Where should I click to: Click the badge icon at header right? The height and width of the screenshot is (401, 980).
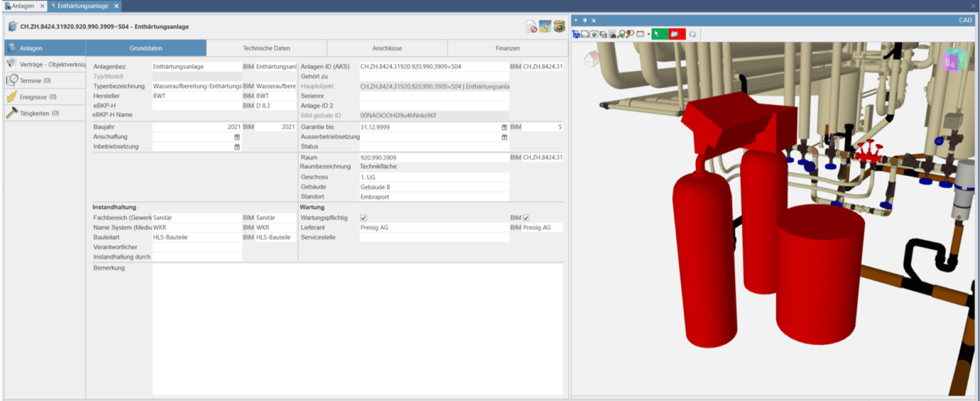pyautogui.click(x=559, y=26)
